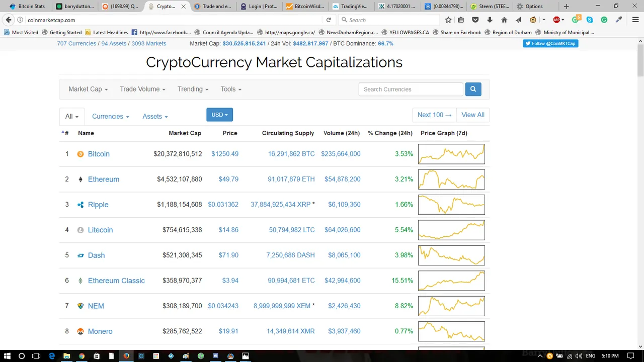
Task: Click Follow @CoinMktCap Twitter button
Action: 550,43
